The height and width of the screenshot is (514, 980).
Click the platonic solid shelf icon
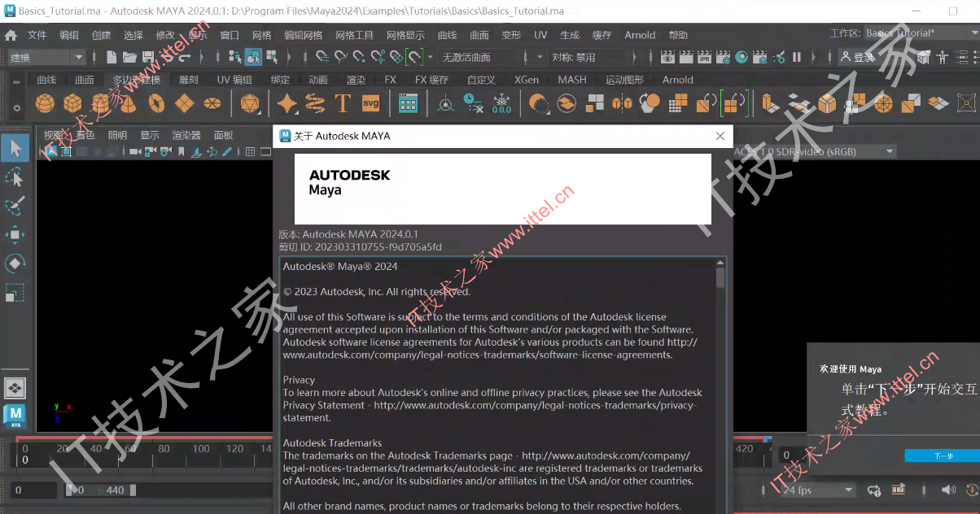(249, 103)
